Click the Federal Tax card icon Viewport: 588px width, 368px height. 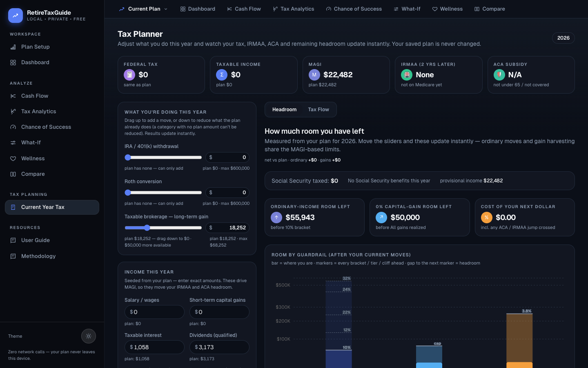pos(129,75)
